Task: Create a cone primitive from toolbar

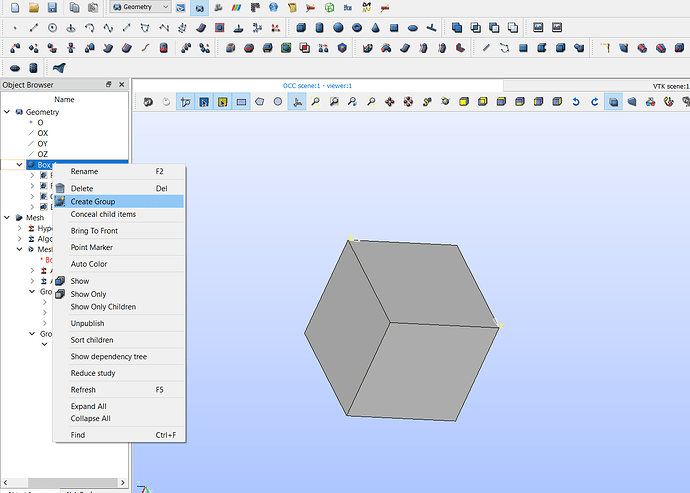Action: [377, 27]
